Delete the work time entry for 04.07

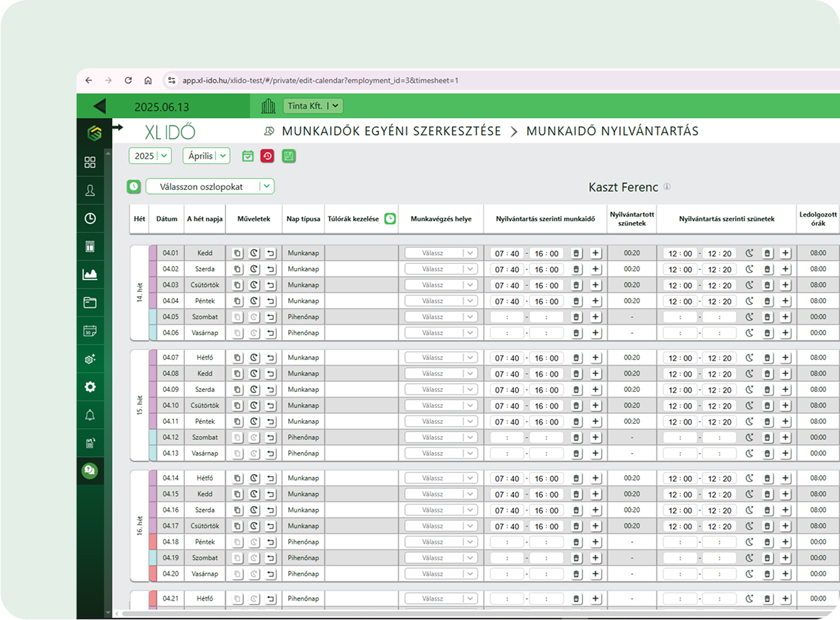(x=576, y=358)
